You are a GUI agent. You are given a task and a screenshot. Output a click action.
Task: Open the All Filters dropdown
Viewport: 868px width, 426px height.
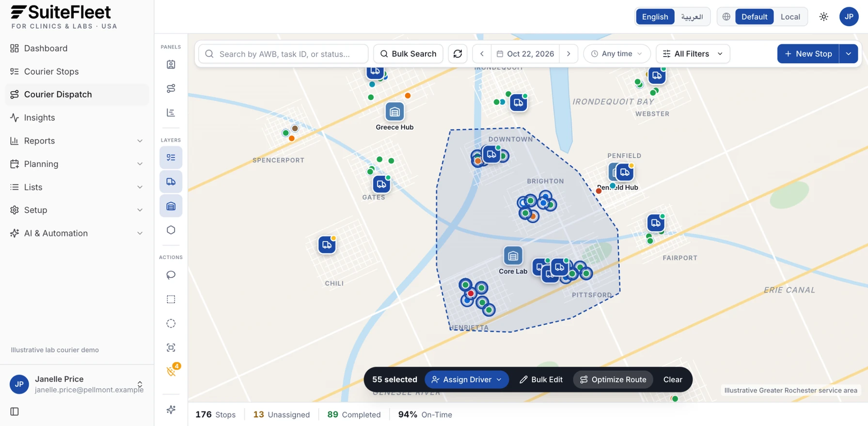click(693, 54)
